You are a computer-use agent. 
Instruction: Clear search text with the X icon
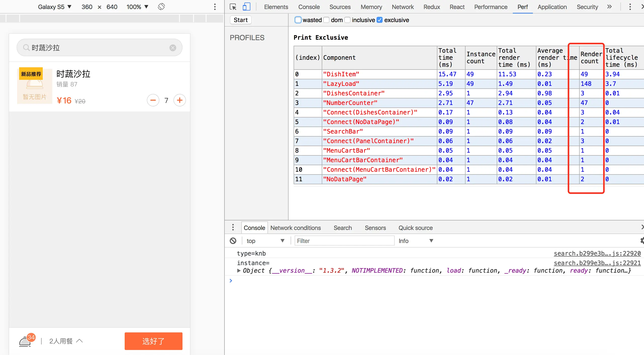[173, 48]
